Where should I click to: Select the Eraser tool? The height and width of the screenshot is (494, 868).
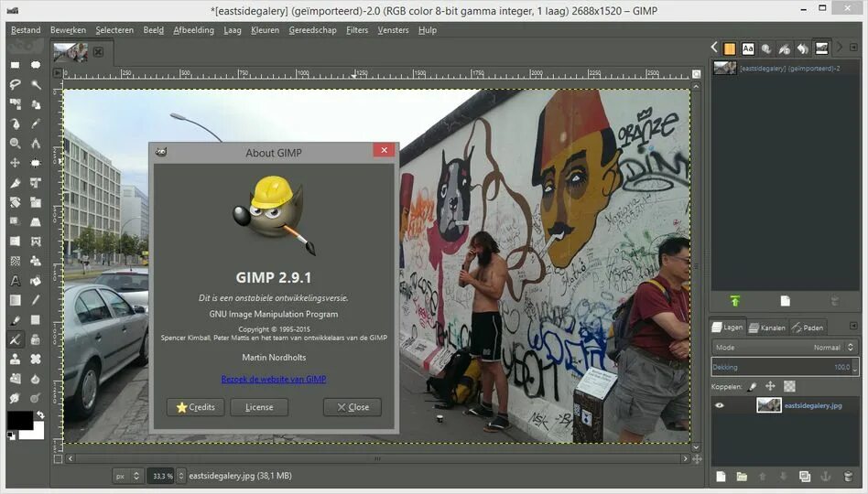[x=36, y=320]
